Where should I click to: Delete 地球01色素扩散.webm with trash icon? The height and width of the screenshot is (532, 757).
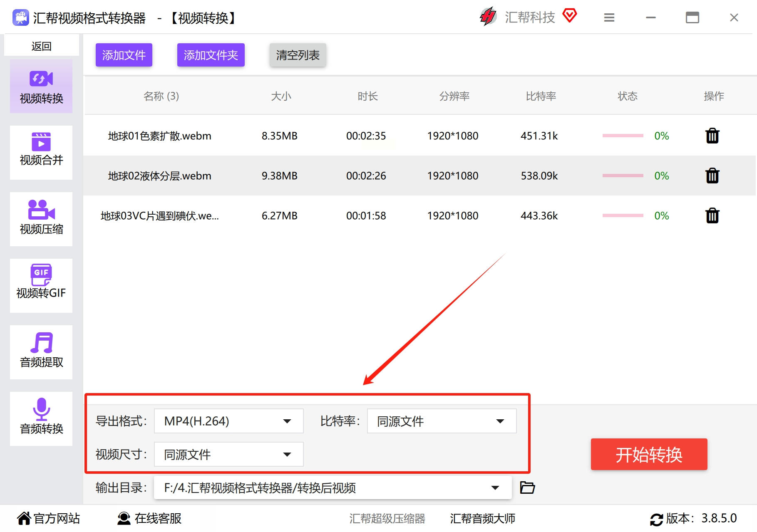click(x=712, y=136)
